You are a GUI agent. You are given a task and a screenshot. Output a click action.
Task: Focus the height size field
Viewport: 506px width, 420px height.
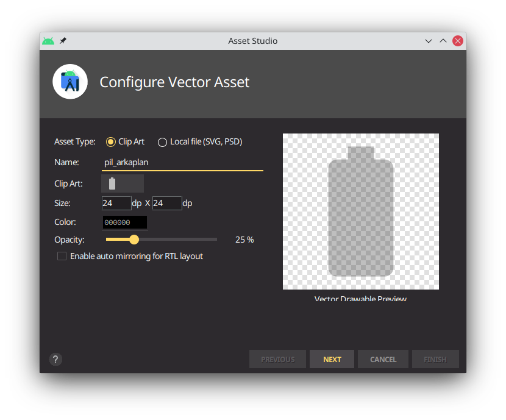coord(167,203)
